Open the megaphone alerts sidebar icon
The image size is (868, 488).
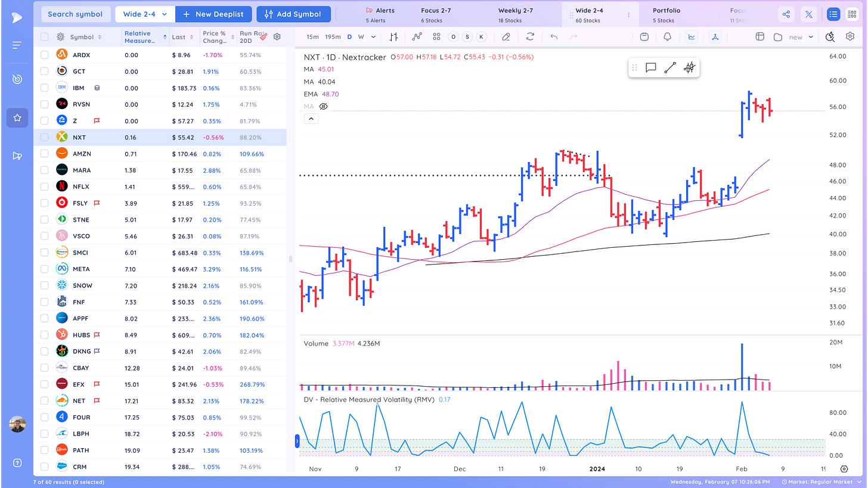click(17, 156)
